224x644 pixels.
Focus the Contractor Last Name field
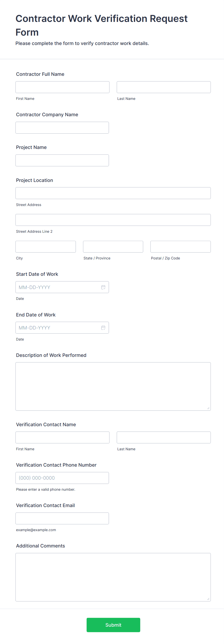point(164,87)
